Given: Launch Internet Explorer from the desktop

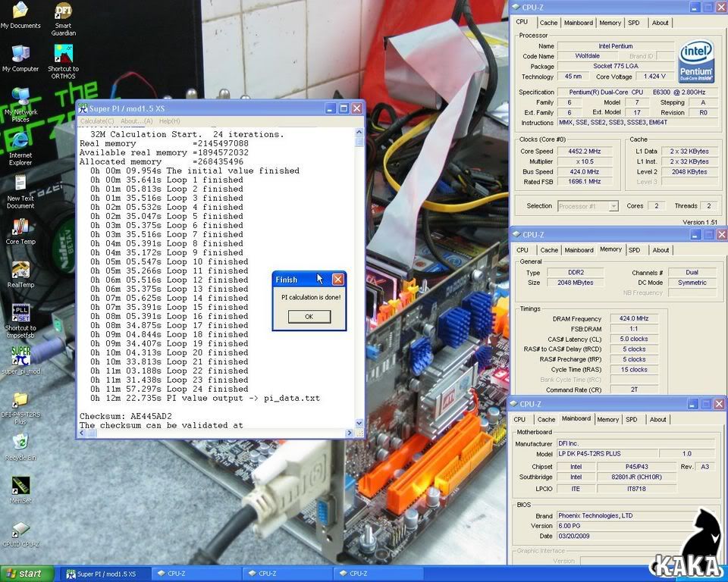Looking at the screenshot, I should [x=20, y=149].
